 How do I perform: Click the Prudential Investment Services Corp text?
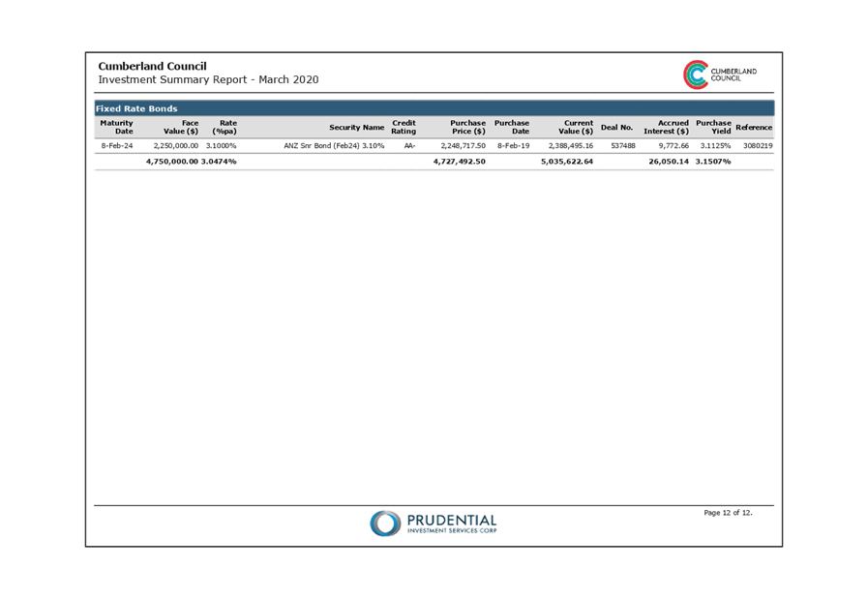click(x=451, y=524)
